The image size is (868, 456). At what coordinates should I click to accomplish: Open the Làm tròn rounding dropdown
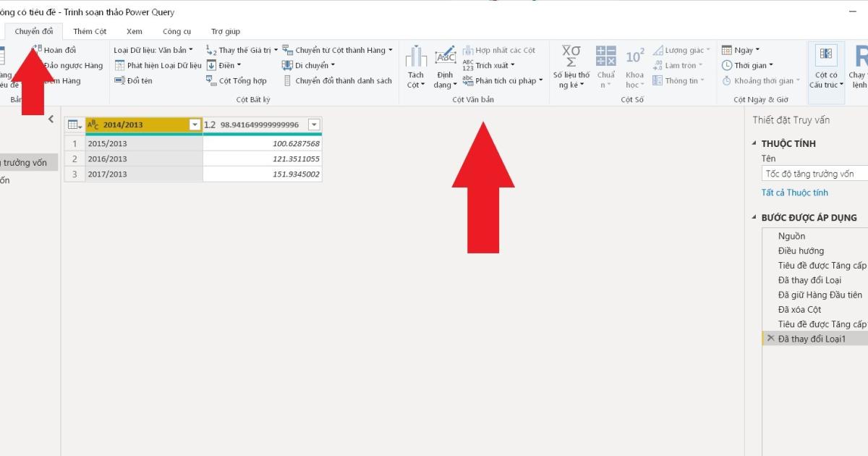click(x=678, y=65)
